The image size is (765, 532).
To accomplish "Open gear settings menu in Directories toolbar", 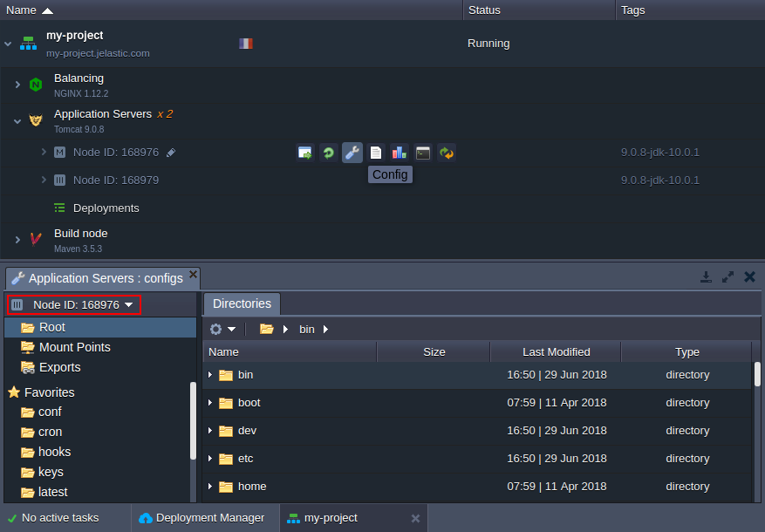I will [222, 329].
